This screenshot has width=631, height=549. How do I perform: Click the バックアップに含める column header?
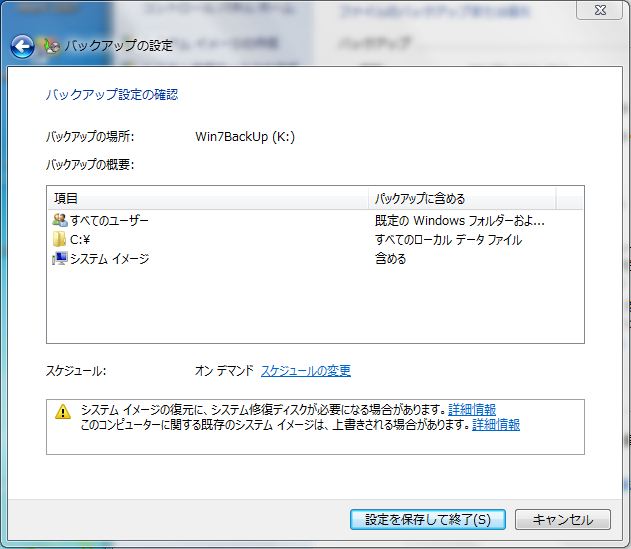(x=462, y=198)
